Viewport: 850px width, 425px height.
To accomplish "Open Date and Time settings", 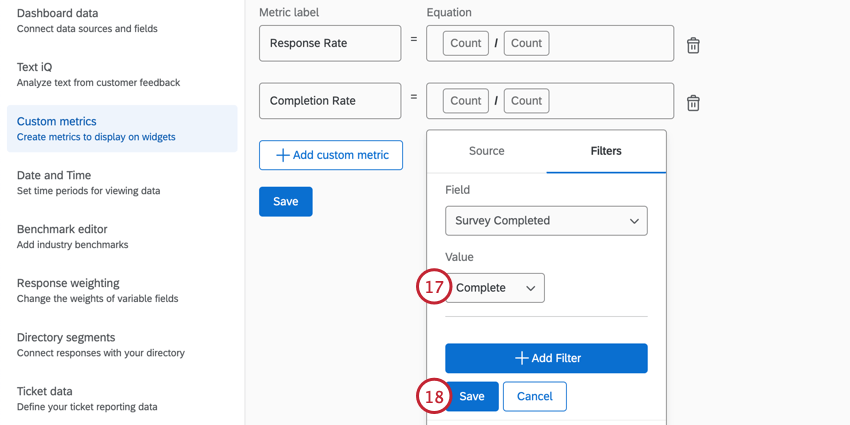I will [x=88, y=182].
